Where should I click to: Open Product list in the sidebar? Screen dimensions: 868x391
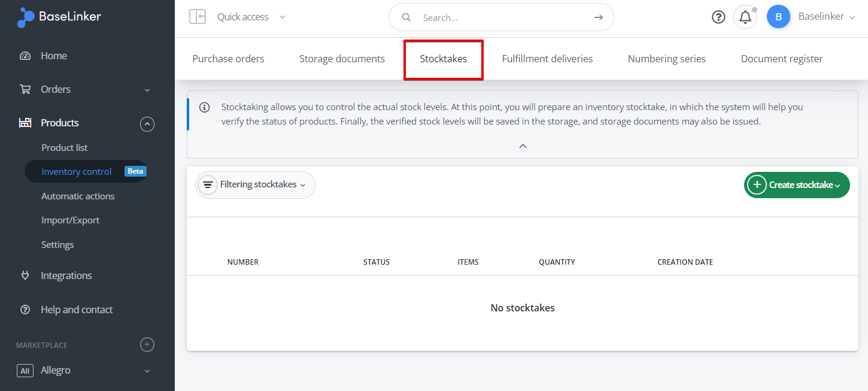(65, 147)
